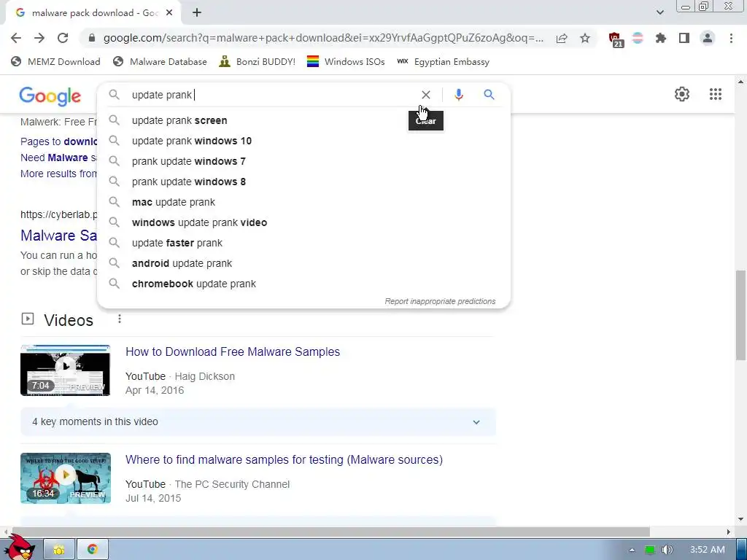This screenshot has height=560, width=747.
Task: Play the 7:04 video thumbnail
Action: pyautogui.click(x=65, y=370)
